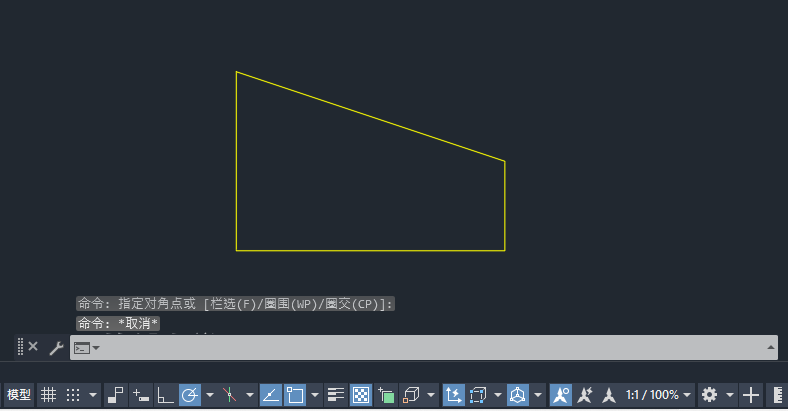Open gizmo type dropdown

538,395
